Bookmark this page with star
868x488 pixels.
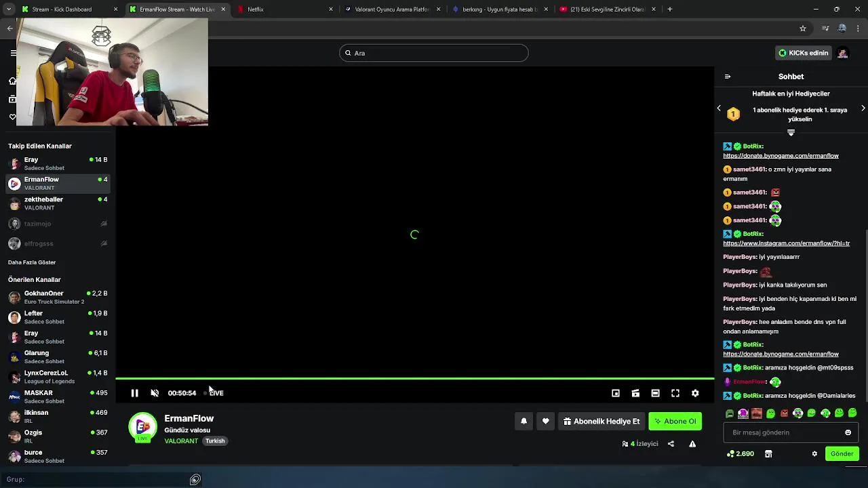[x=803, y=28]
